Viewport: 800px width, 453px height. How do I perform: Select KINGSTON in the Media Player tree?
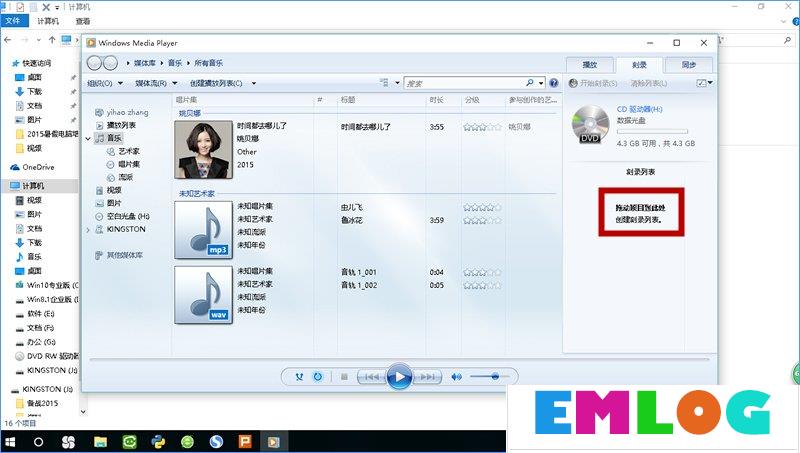(x=120, y=229)
